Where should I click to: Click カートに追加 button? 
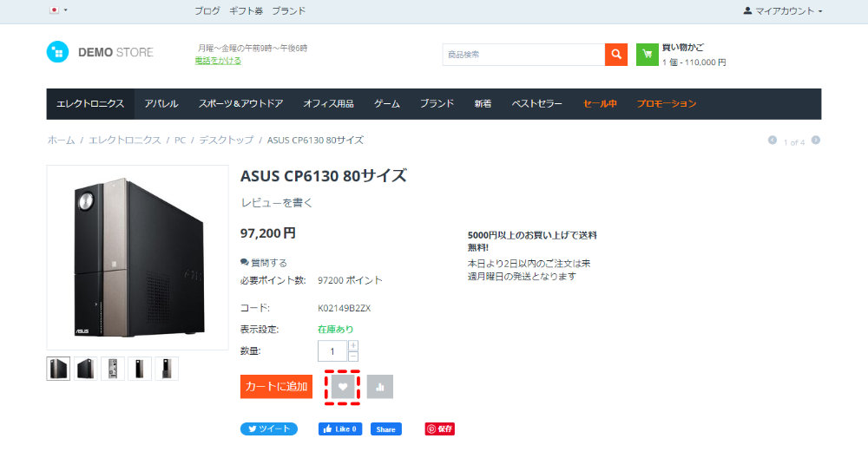[x=276, y=387]
